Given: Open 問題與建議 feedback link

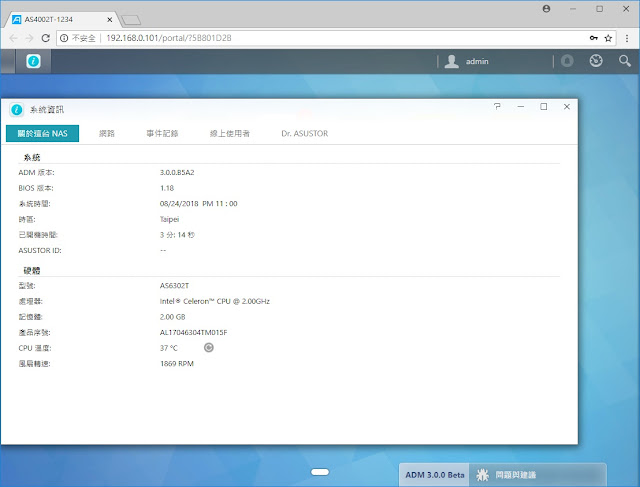Looking at the screenshot, I should tap(516, 475).
